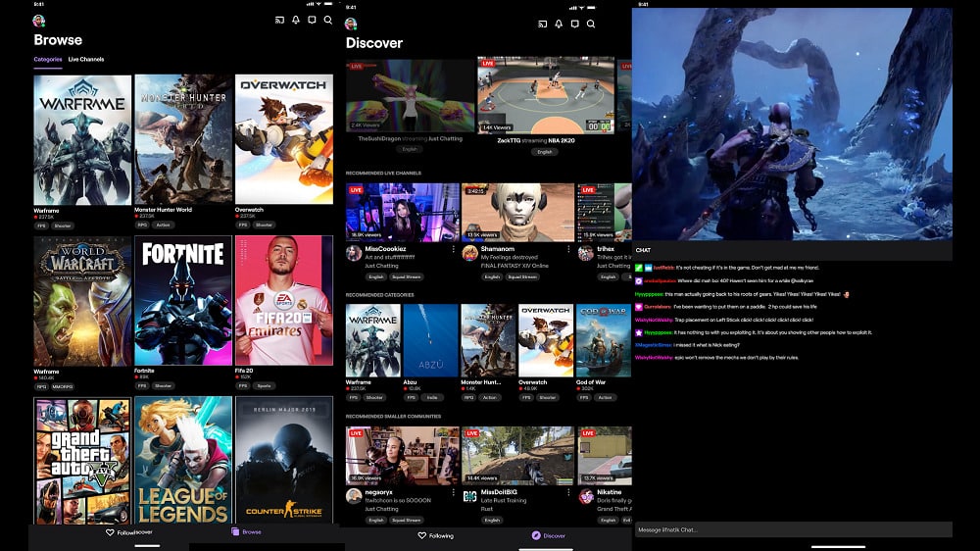Viewport: 980px width, 551px height.
Task: Open FIFA 20 category cover
Action: point(284,301)
